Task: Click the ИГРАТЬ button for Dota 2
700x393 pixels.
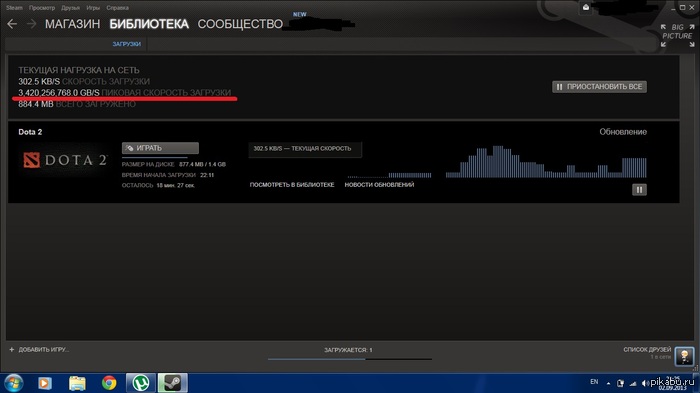Action: pos(160,148)
